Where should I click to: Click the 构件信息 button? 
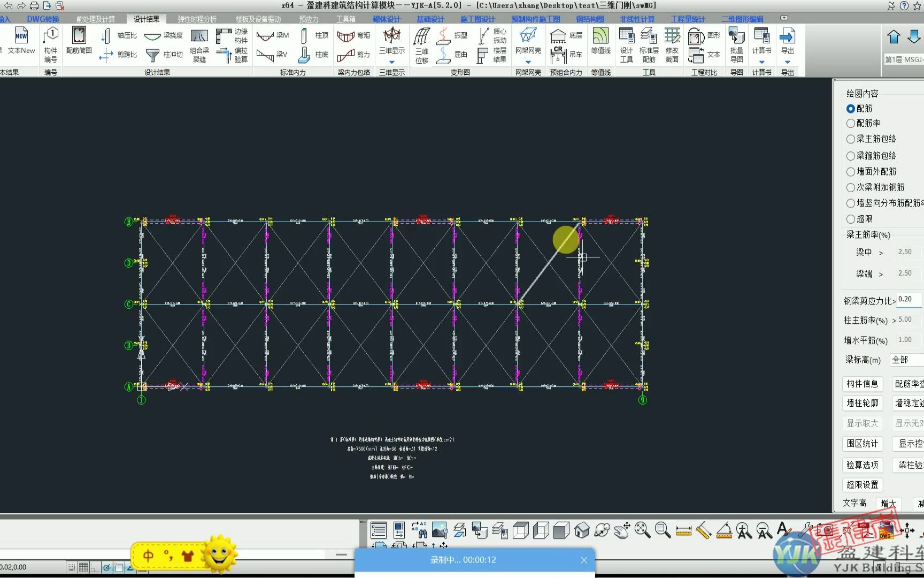click(x=863, y=384)
